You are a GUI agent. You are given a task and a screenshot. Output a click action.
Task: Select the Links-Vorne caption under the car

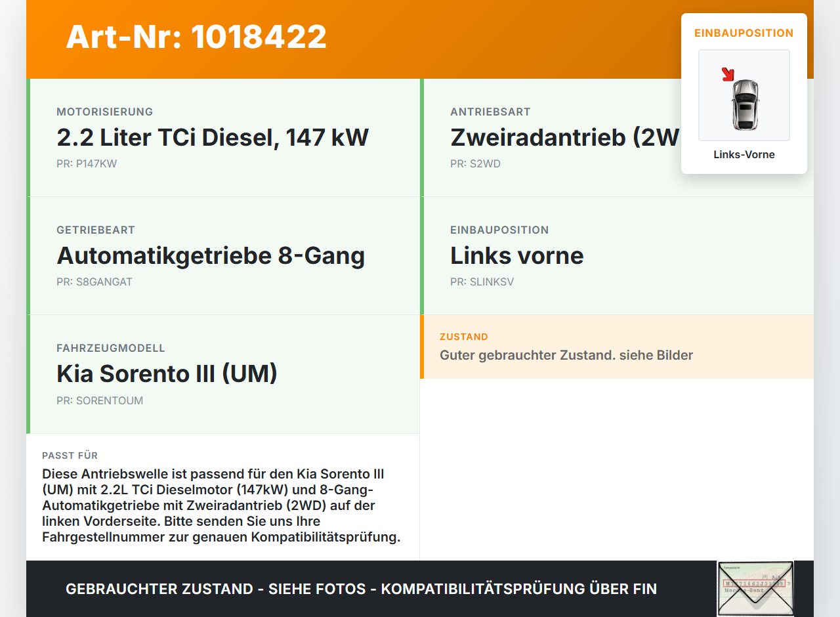744,154
